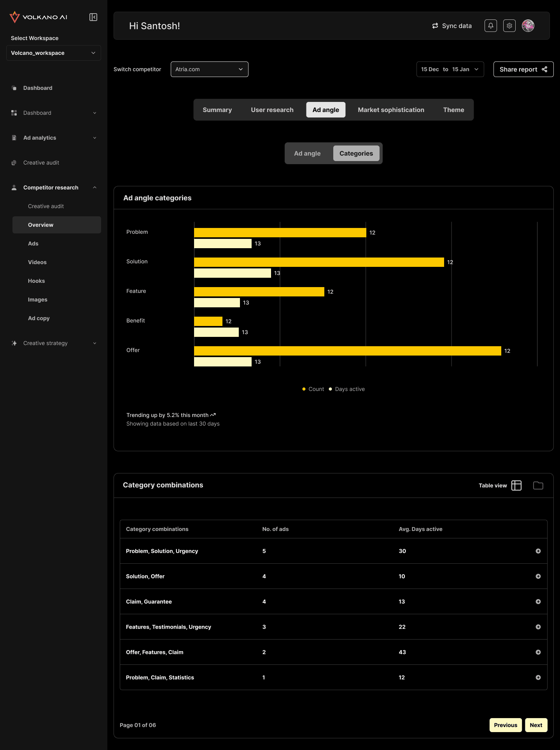560x750 pixels.
Task: Expand the Dashboard submenu chevron
Action: click(94, 113)
